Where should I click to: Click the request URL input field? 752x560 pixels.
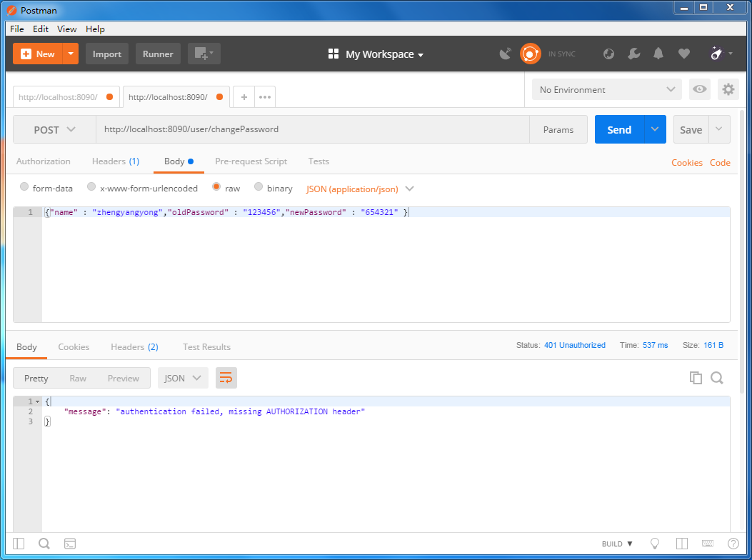312,130
